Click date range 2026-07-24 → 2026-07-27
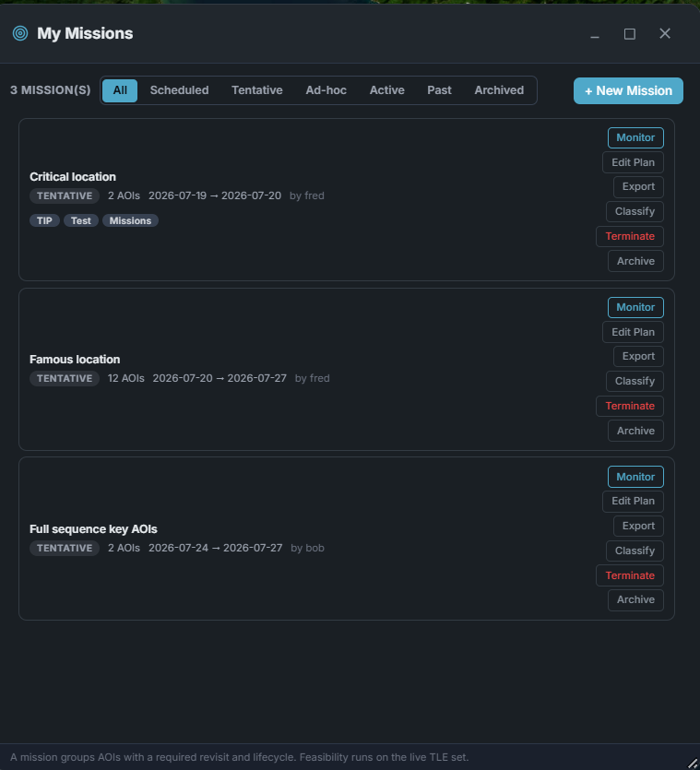 [216, 548]
